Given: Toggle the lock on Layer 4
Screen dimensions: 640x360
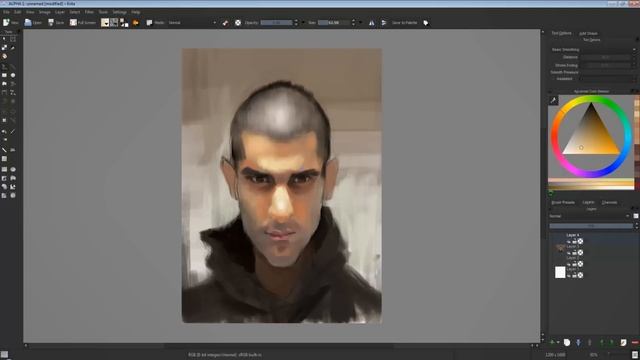Looking at the screenshot, I should tap(574, 242).
